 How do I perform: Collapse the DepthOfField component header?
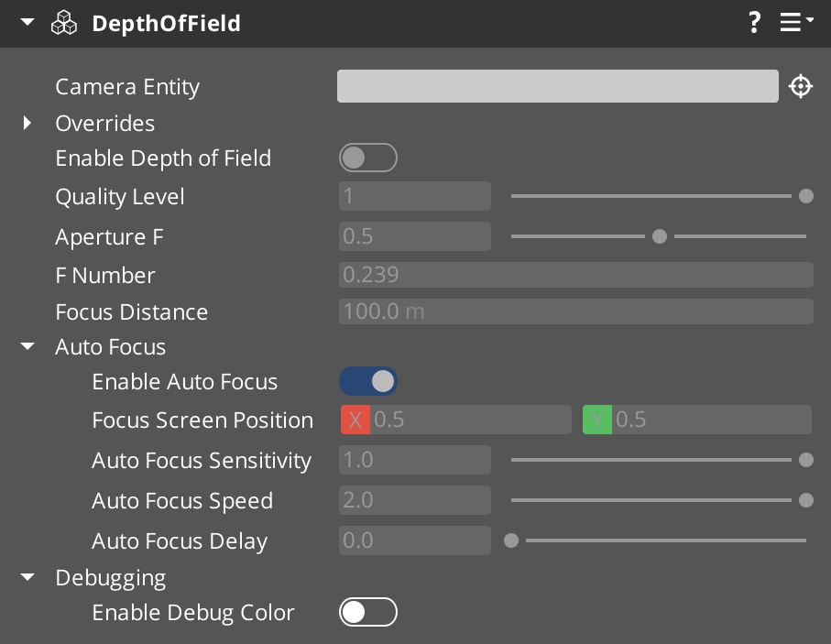tap(26, 23)
